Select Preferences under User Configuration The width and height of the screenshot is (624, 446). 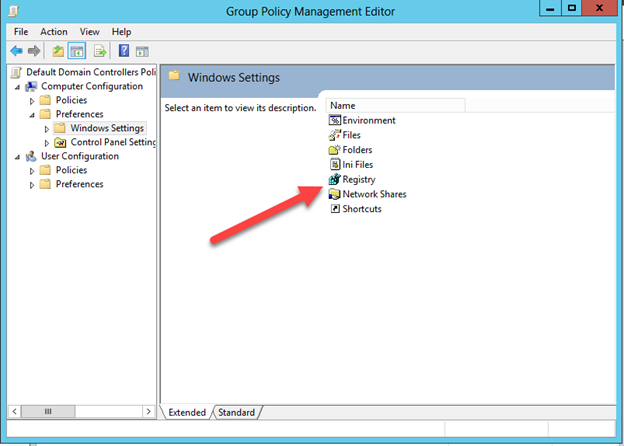[79, 184]
